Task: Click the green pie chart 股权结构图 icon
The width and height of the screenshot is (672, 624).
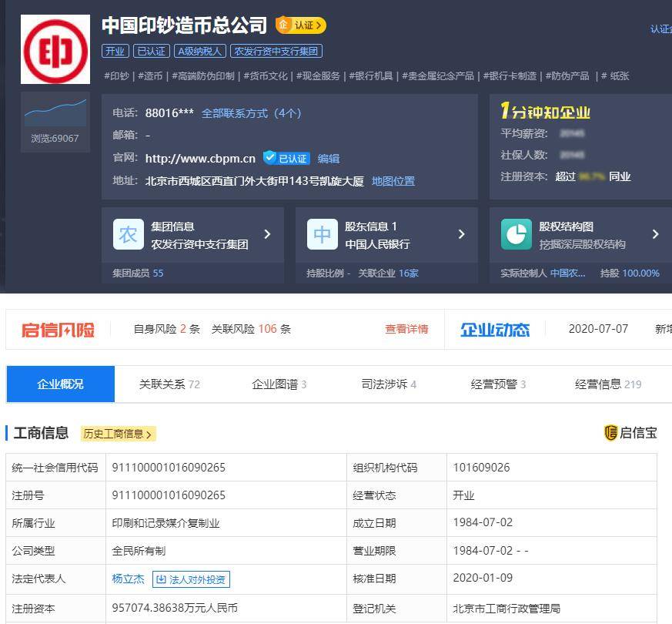Action: (x=517, y=234)
